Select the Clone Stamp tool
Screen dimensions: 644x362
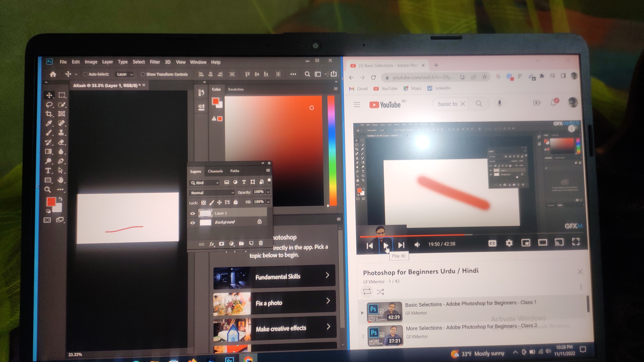click(x=61, y=133)
